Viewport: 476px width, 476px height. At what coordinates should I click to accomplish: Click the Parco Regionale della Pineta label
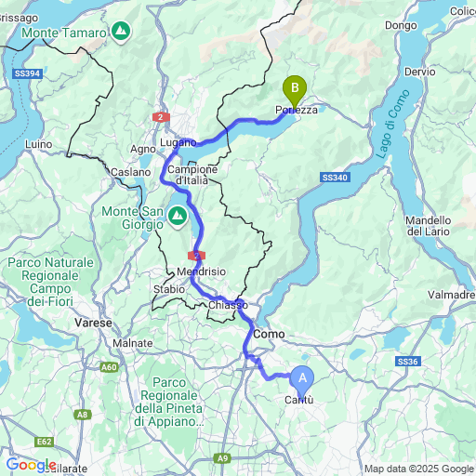coord(169,402)
